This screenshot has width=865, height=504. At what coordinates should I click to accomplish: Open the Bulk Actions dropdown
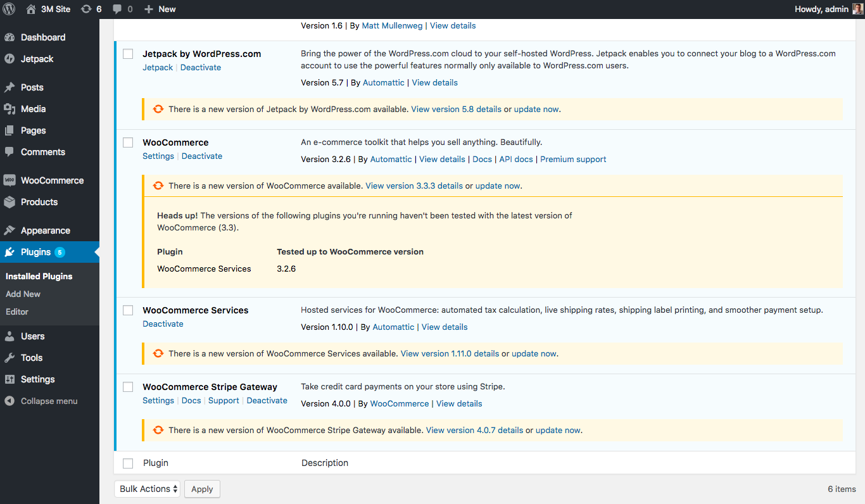point(147,489)
